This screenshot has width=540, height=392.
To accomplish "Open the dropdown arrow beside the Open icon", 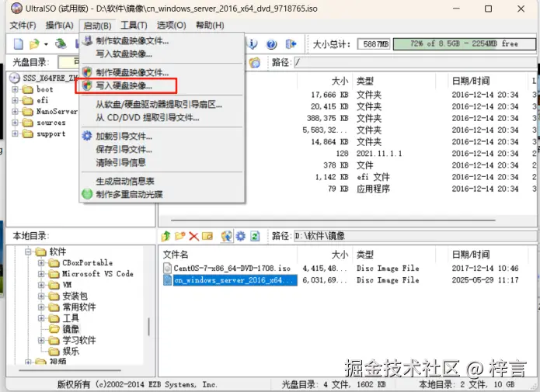I will 46,44.
